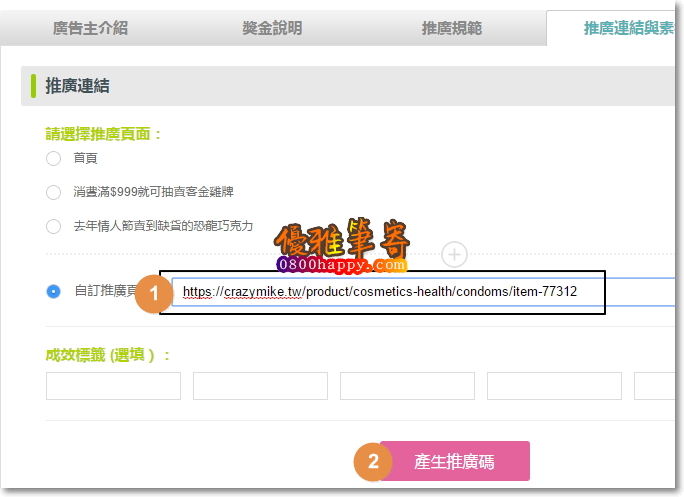Image resolution: width=684 pixels, height=497 pixels.
Task: Open the 推廣規範 tab
Action: pyautogui.click(x=452, y=28)
